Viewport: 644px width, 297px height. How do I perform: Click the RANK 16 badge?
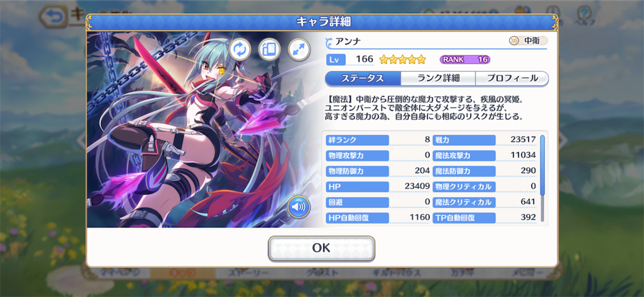(465, 60)
